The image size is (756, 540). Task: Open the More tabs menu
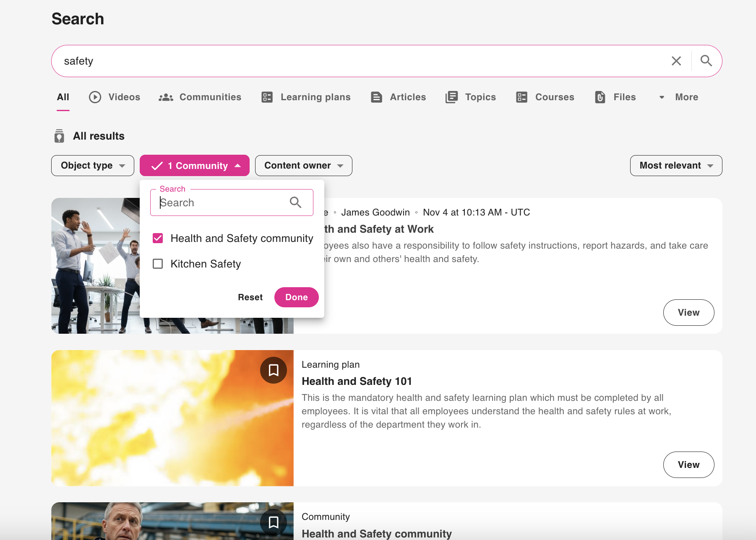pos(678,97)
